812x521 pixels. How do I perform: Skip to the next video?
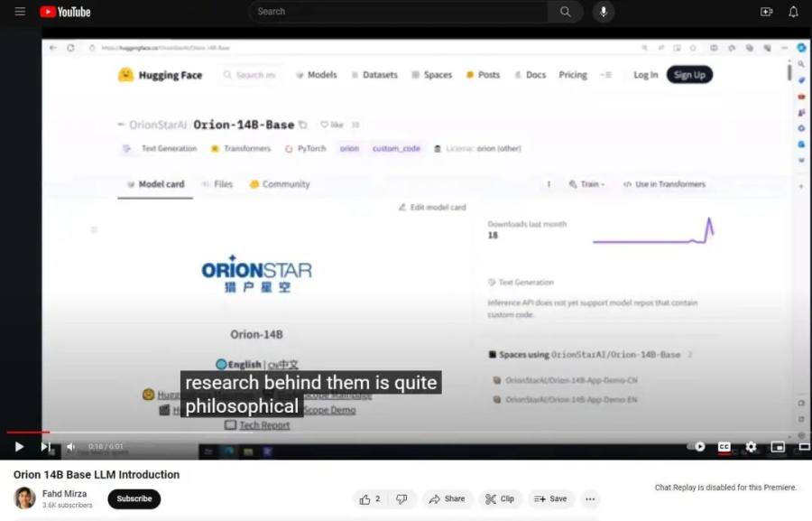click(46, 446)
